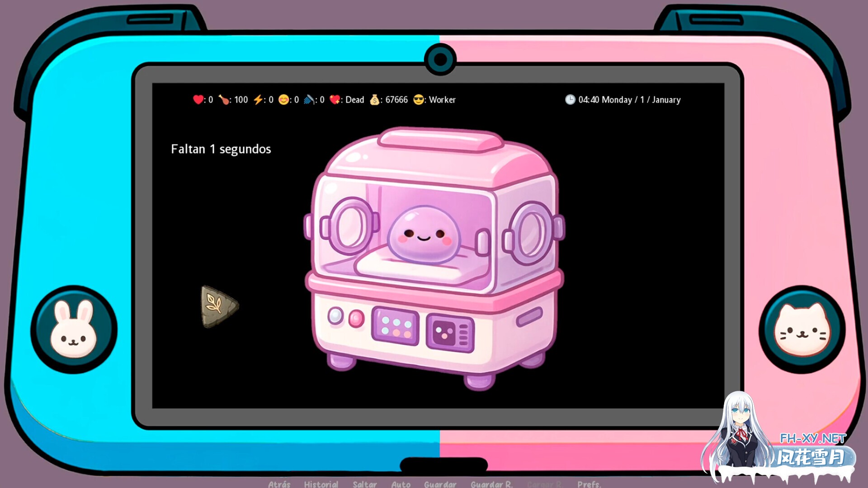This screenshot has width=868, height=488.
Task: Go back with Atrás
Action: point(279,484)
